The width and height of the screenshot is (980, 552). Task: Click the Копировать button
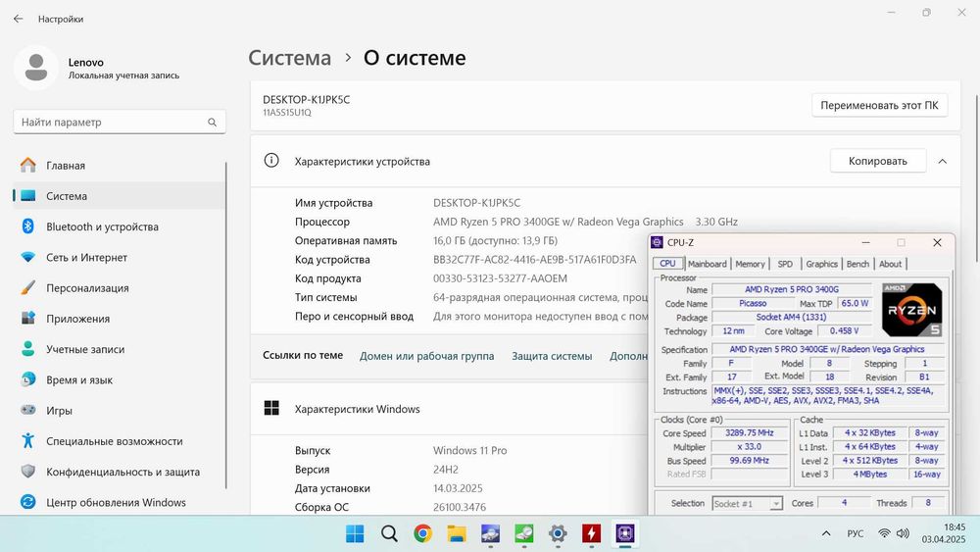pyautogui.click(x=877, y=162)
